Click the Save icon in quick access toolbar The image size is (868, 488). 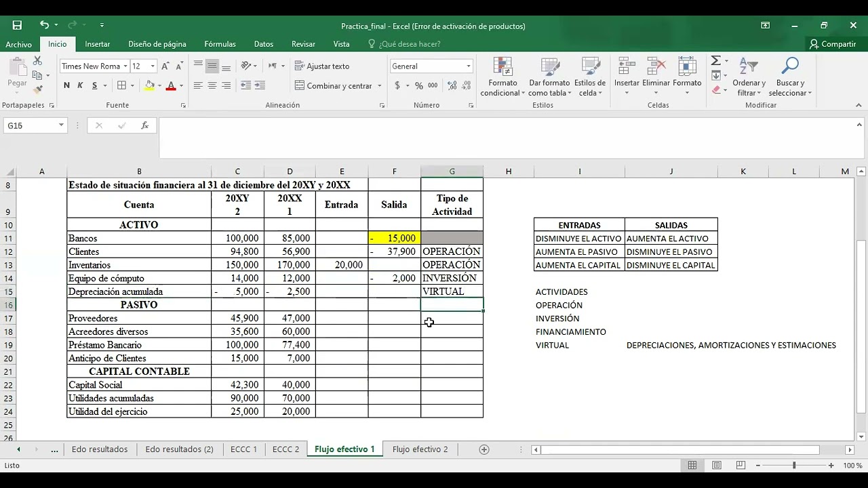click(x=17, y=25)
